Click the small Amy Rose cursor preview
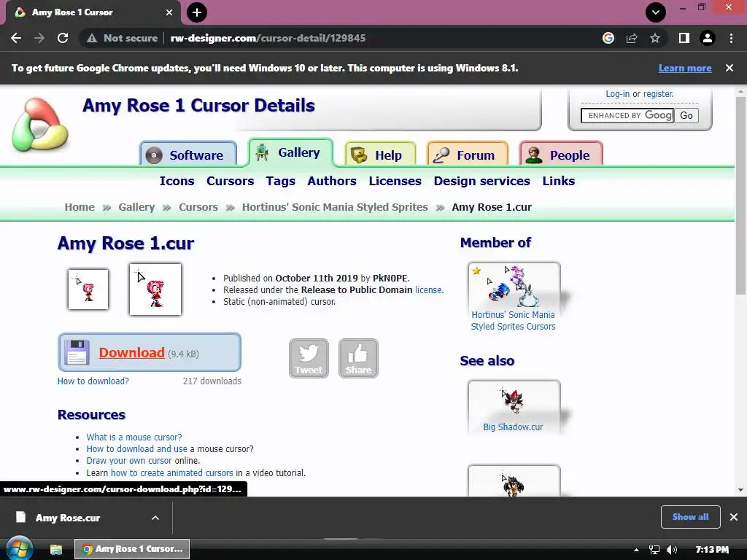The width and height of the screenshot is (747, 560). (88, 289)
